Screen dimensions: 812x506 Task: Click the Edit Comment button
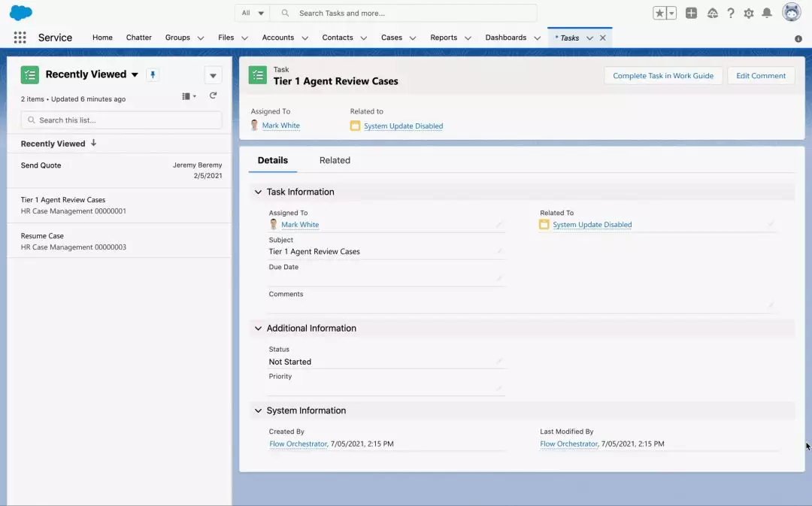coord(761,76)
